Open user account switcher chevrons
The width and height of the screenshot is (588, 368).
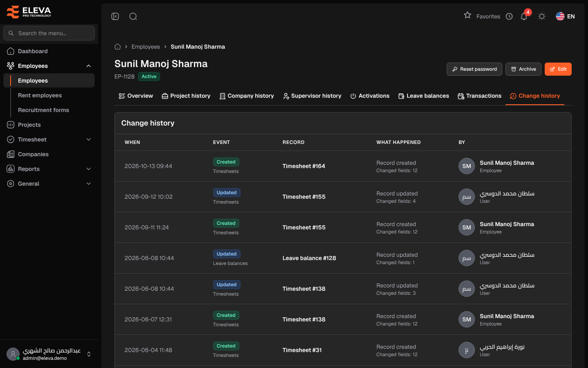[89, 354]
